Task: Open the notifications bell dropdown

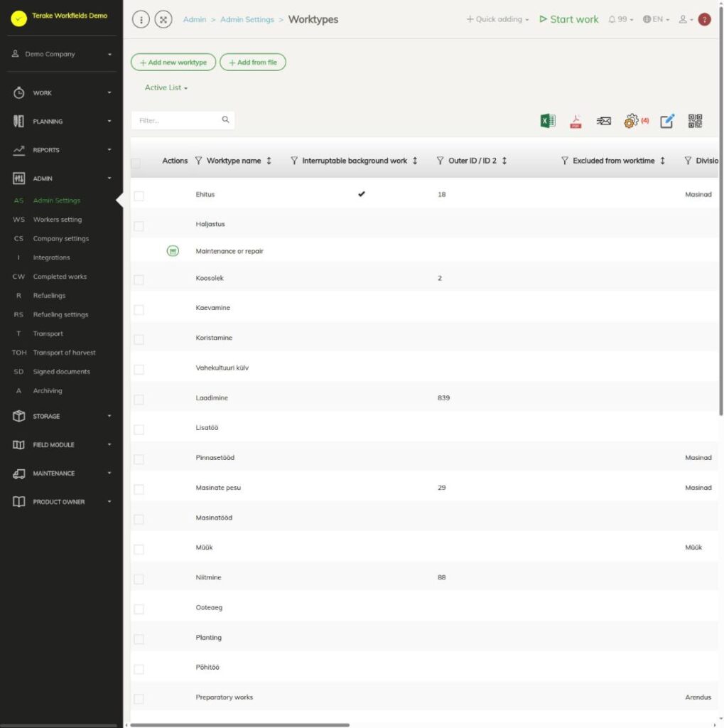Action: tap(620, 19)
